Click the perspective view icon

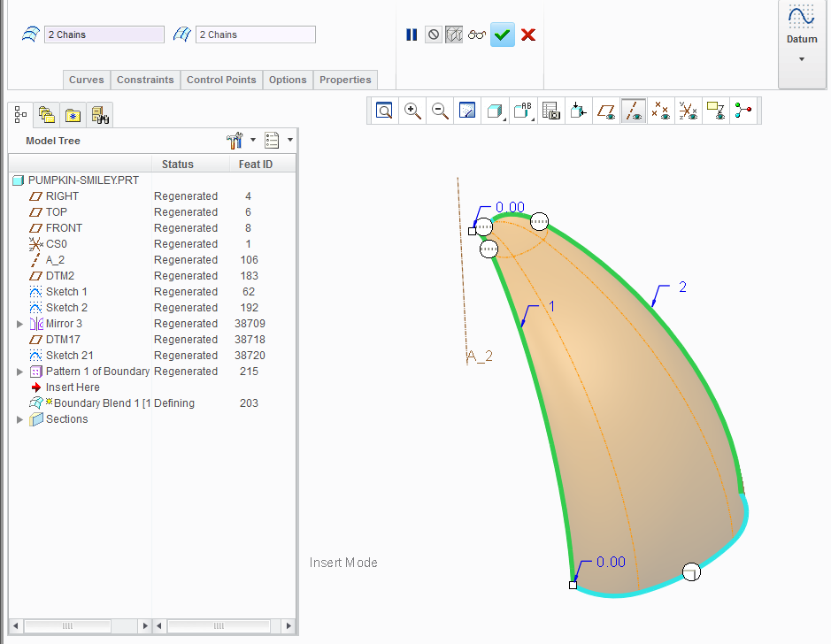(578, 111)
